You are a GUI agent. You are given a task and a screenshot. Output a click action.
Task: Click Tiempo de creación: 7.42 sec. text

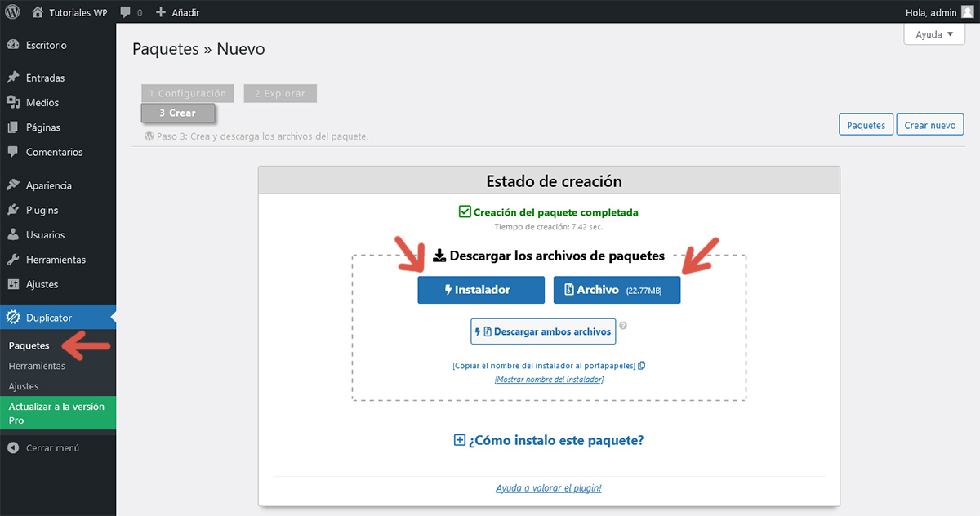tap(549, 227)
